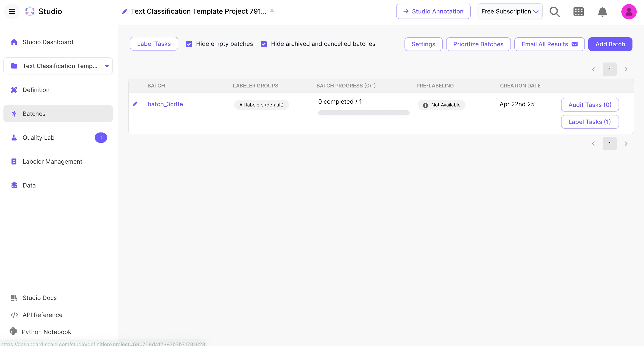Open the Text Classification Temp project selector

[x=58, y=66]
